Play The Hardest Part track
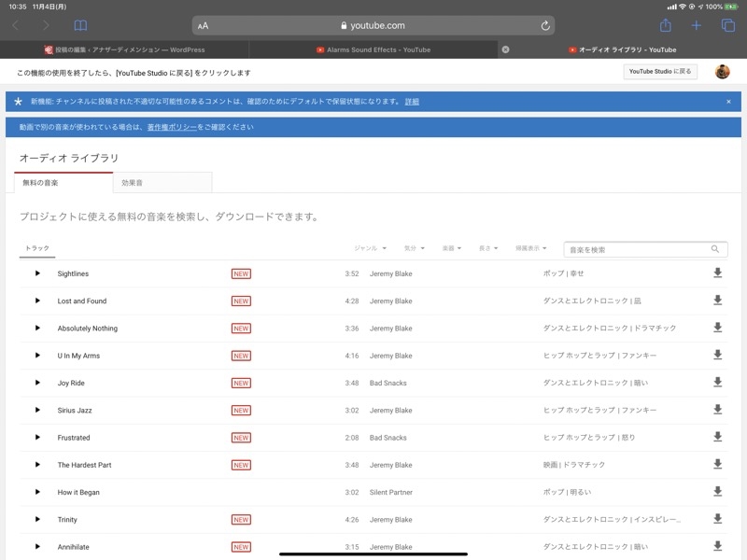747x560 pixels. pos(37,464)
